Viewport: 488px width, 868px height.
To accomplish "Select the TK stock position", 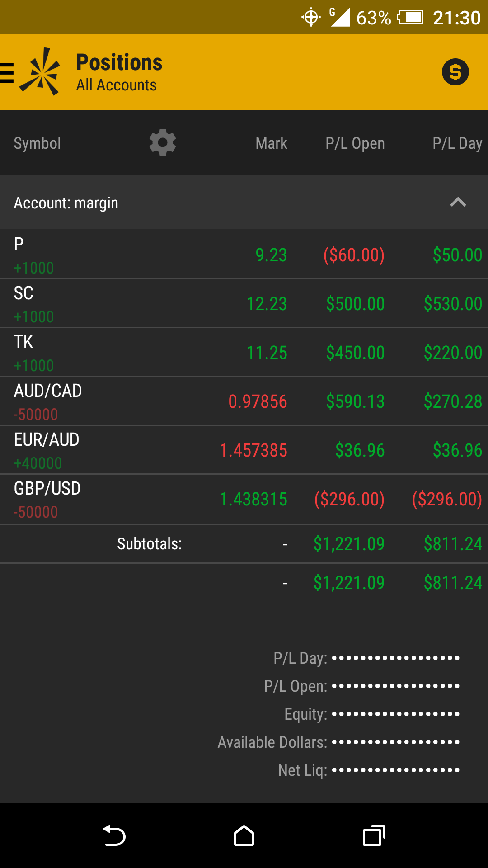I will (x=244, y=352).
